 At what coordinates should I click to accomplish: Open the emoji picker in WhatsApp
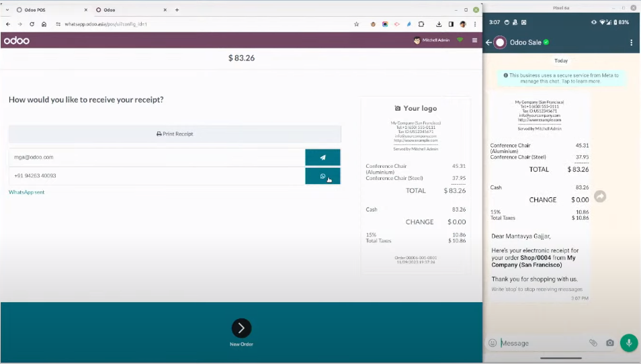pyautogui.click(x=493, y=343)
